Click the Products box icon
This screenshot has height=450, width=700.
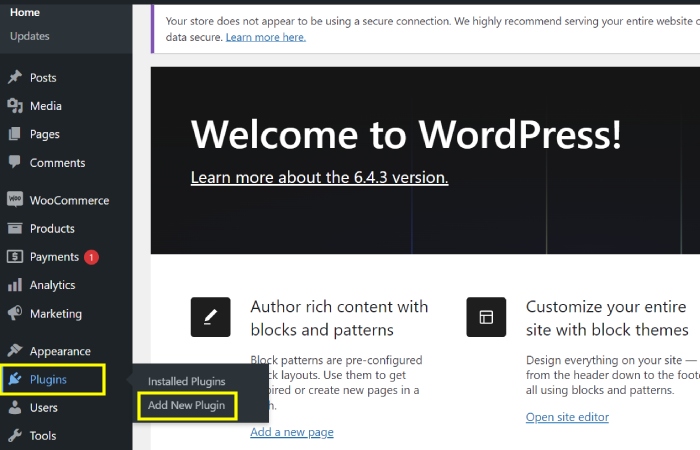[15, 229]
